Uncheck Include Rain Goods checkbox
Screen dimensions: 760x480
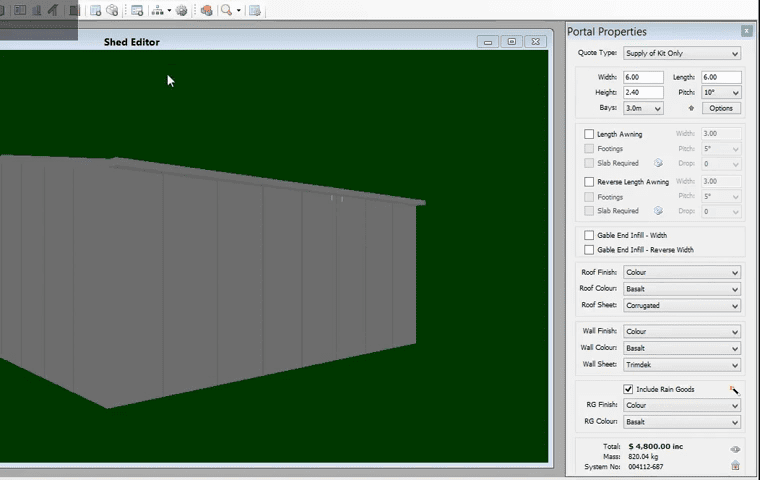628,389
